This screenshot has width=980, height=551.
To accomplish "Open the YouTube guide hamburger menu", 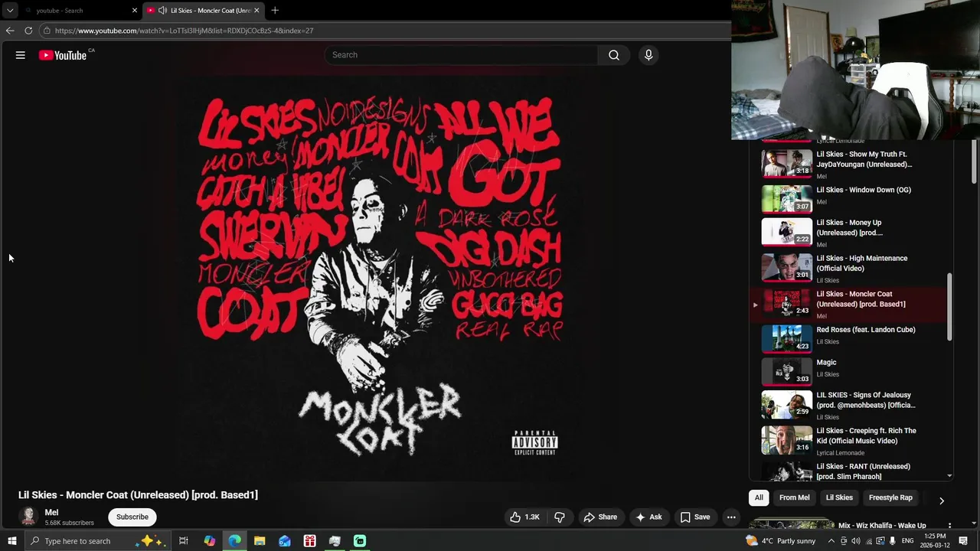I will 21,55.
